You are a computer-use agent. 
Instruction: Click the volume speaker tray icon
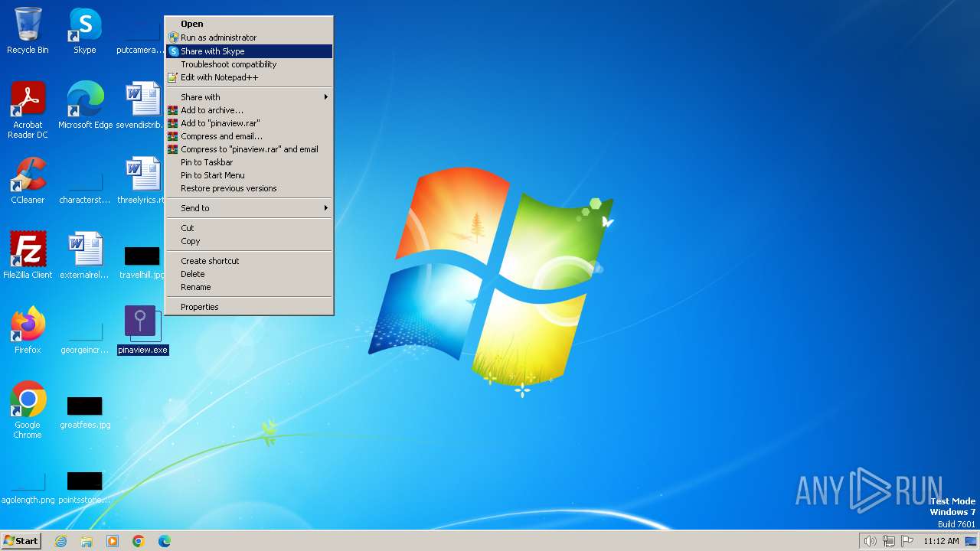(870, 541)
